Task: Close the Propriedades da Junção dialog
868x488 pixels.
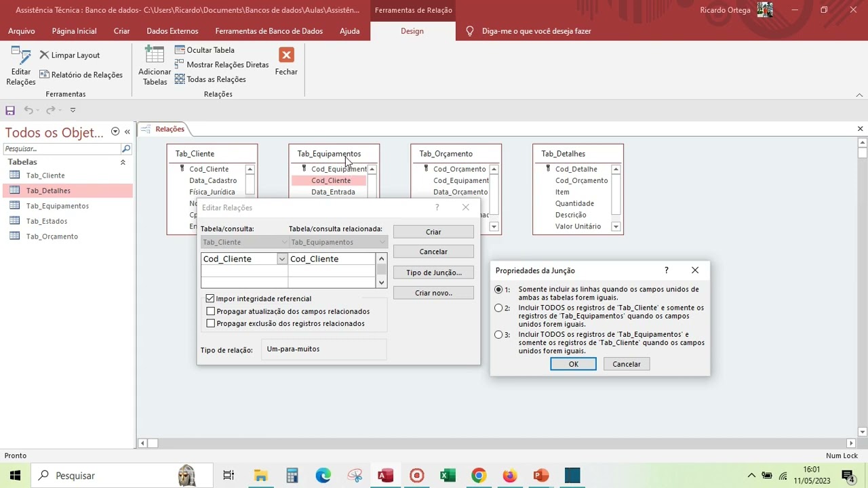Action: tap(694, 270)
